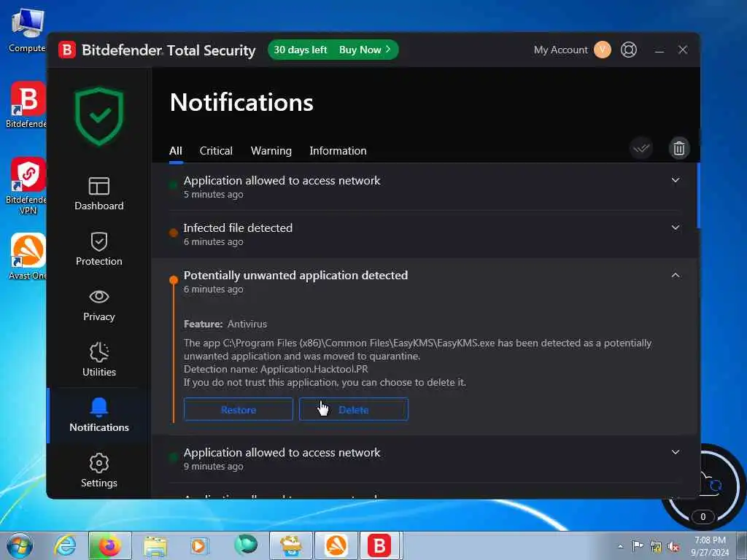Click Bitdefender taskbar button
This screenshot has height=560, width=747.
(x=379, y=545)
